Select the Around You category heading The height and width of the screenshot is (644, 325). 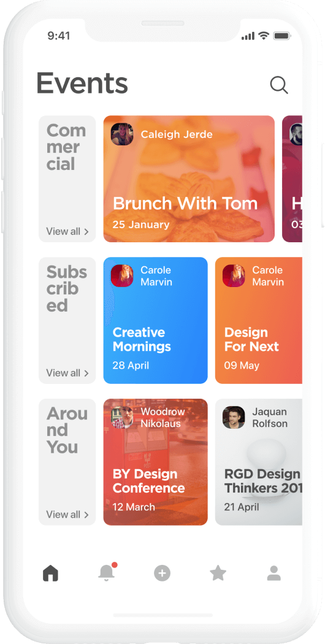click(x=67, y=430)
